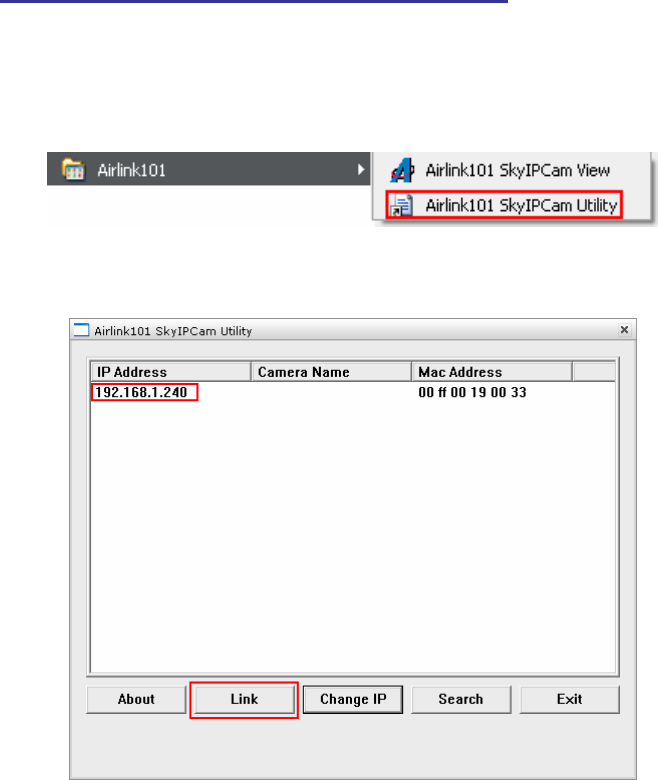Sort by the Mac Address column header

pos(492,372)
